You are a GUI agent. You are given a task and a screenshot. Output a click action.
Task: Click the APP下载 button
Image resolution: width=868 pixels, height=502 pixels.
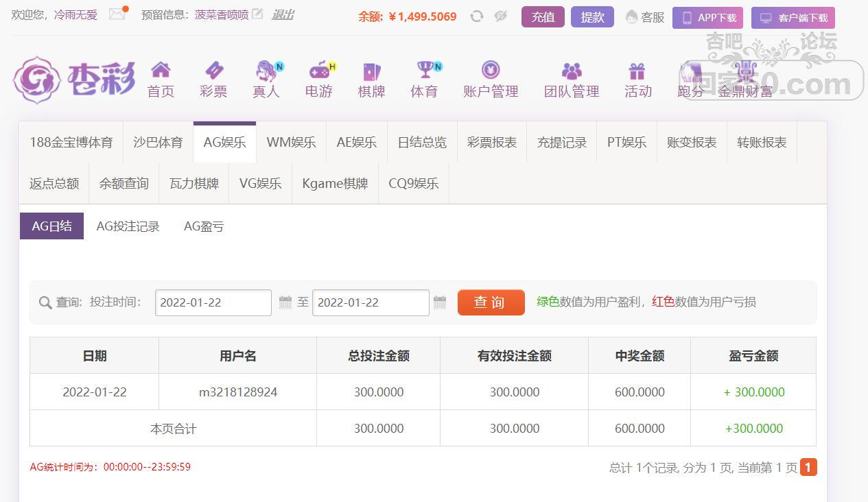pyautogui.click(x=708, y=18)
